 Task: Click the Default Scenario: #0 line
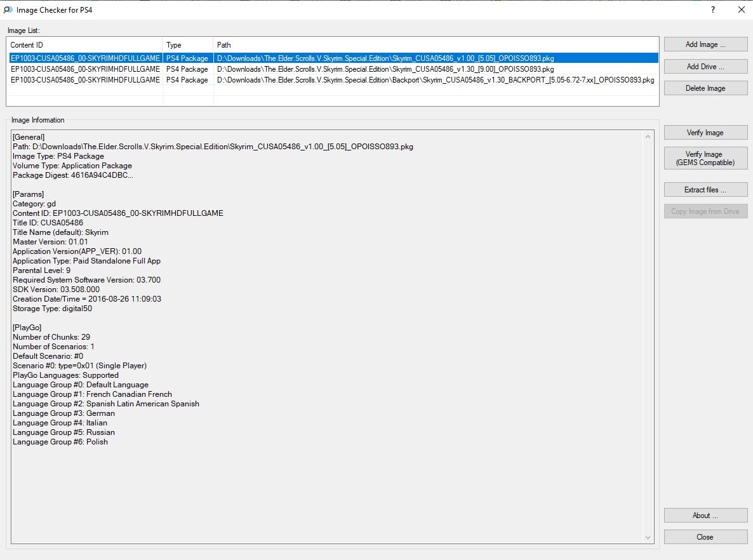pyautogui.click(x=48, y=356)
